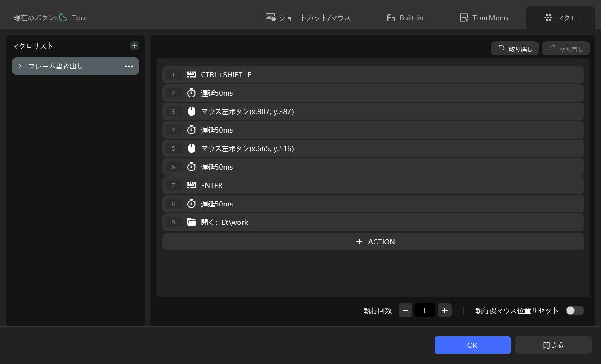Select the マクロ tab
Image resolution: width=601 pixels, height=364 pixels.
(x=560, y=18)
